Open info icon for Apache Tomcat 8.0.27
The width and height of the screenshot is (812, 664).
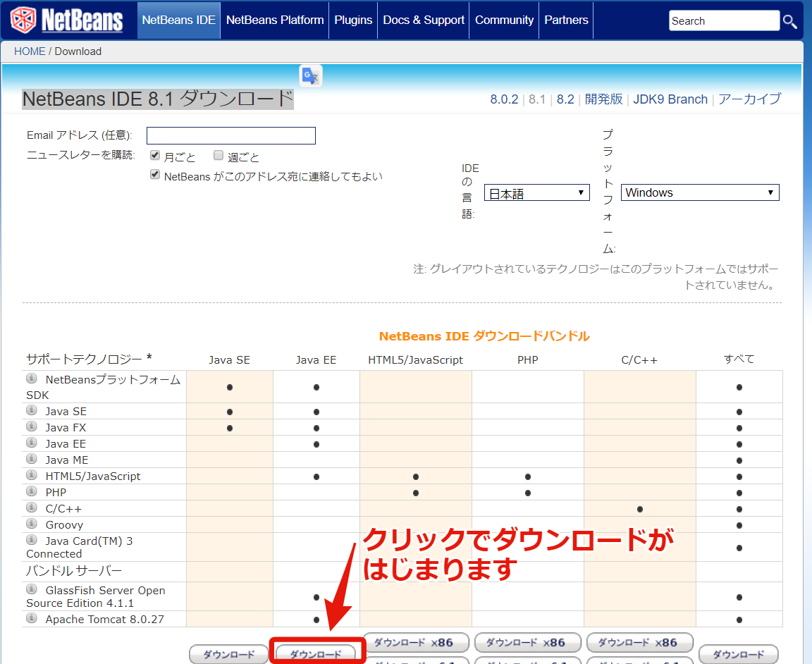[x=32, y=618]
